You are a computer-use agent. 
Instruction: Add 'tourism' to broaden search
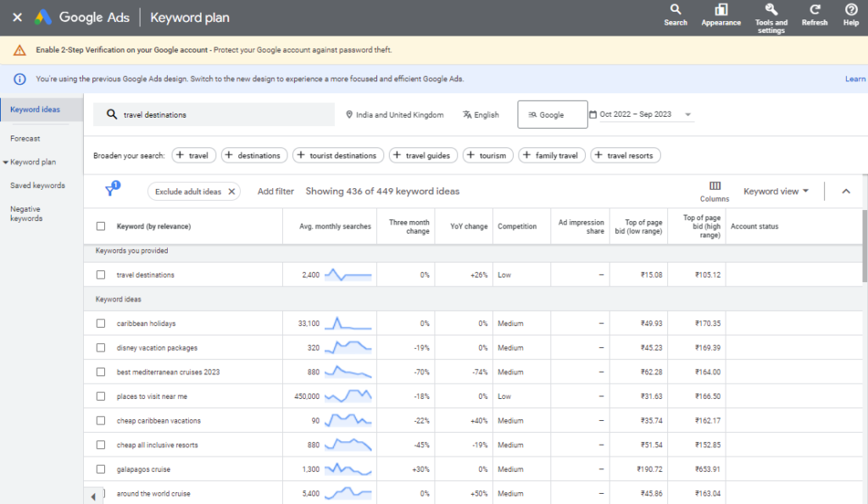[487, 156]
